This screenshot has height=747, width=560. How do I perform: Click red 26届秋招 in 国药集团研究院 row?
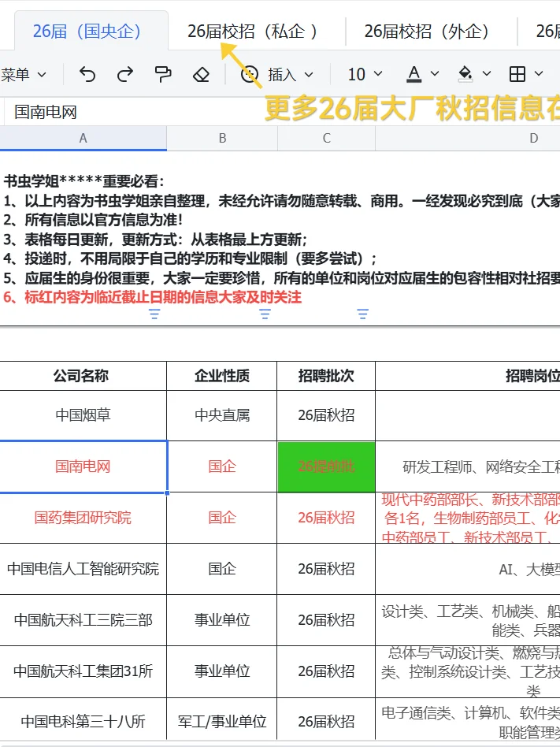326,518
